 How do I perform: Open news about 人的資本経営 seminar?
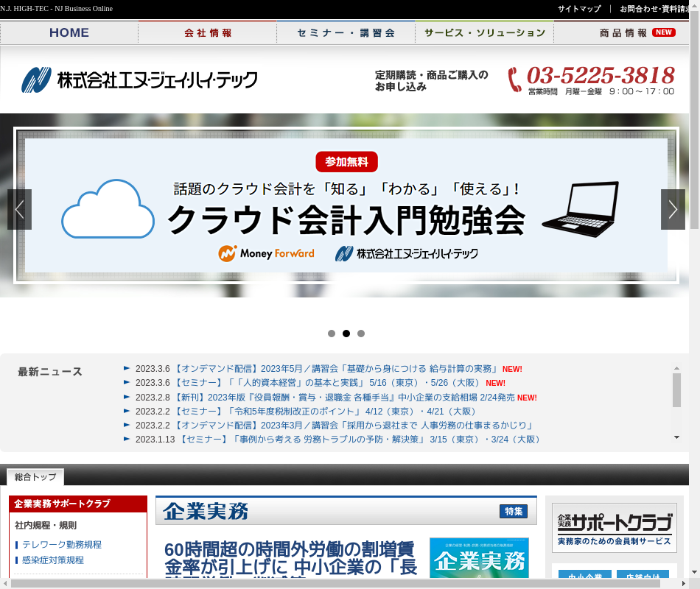pyautogui.click(x=326, y=382)
